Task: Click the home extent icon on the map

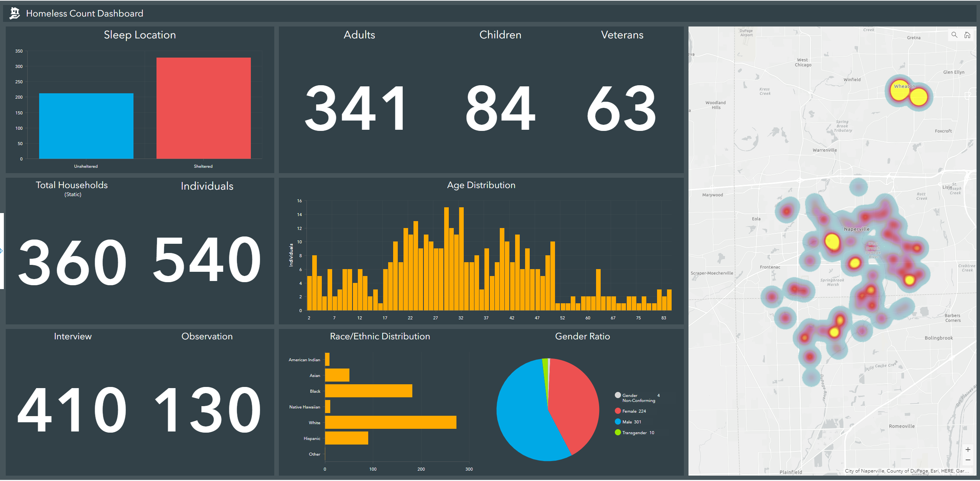Action: [x=967, y=35]
